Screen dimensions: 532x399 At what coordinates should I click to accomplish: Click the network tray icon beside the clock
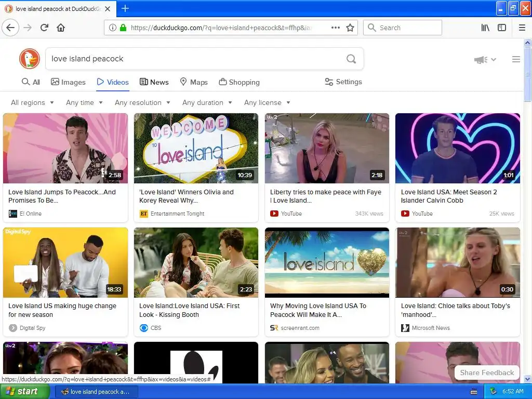point(493,392)
